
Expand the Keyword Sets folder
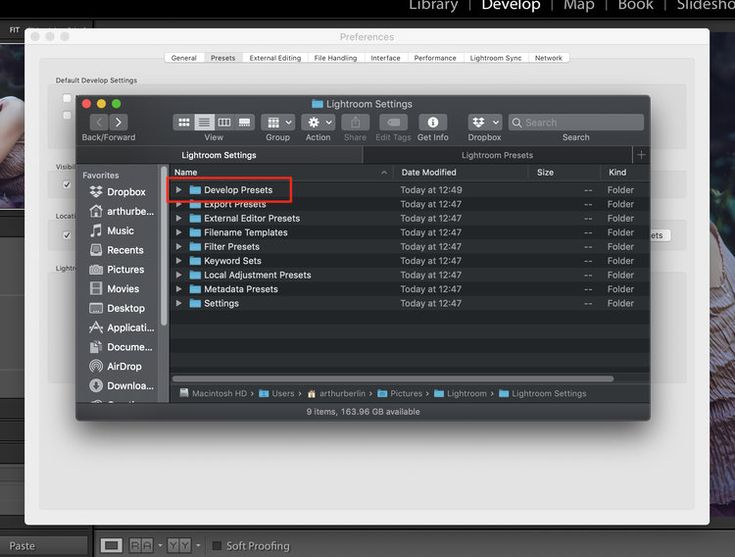[179, 261]
